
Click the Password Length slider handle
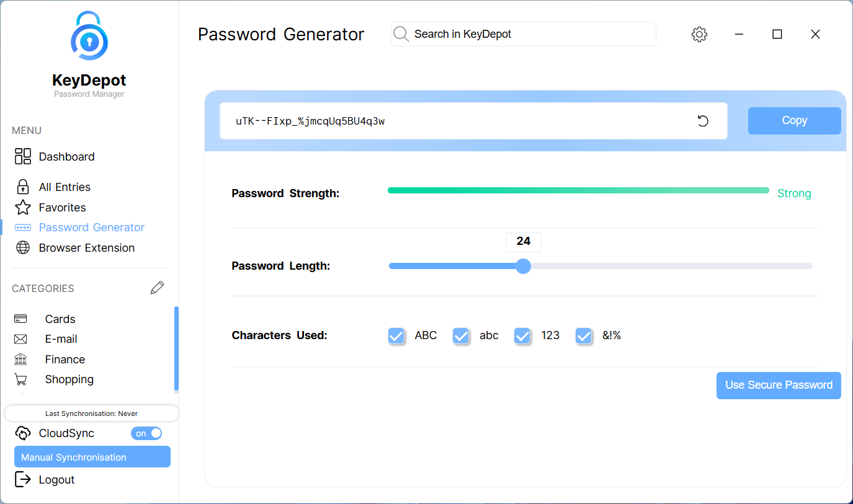click(x=524, y=266)
